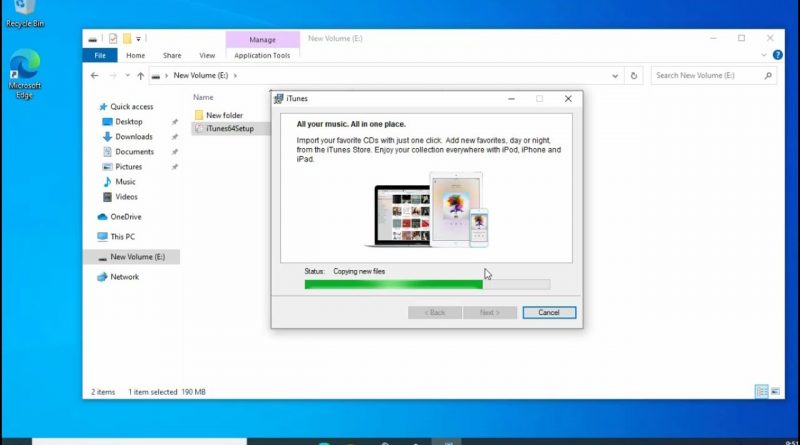Go back using the Explorer back arrow
Image resolution: width=800 pixels, height=445 pixels.
[94, 76]
